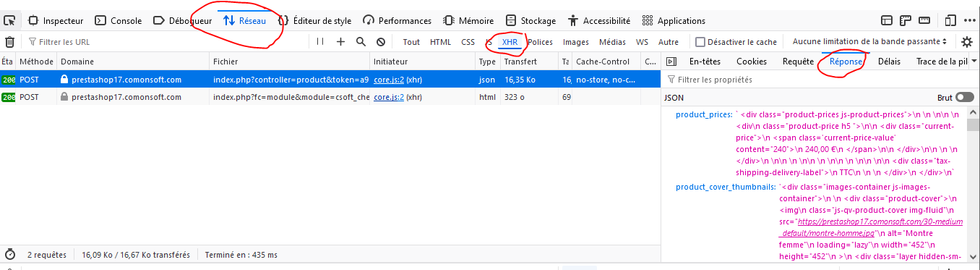Screen dimensions: 980x270
Task: Open the network search magnifier
Action: pos(361,42)
